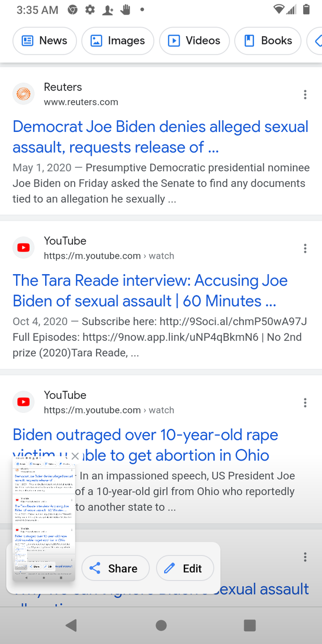Tap the recent apps square button
Viewport: 322px width, 644px height.
250,625
